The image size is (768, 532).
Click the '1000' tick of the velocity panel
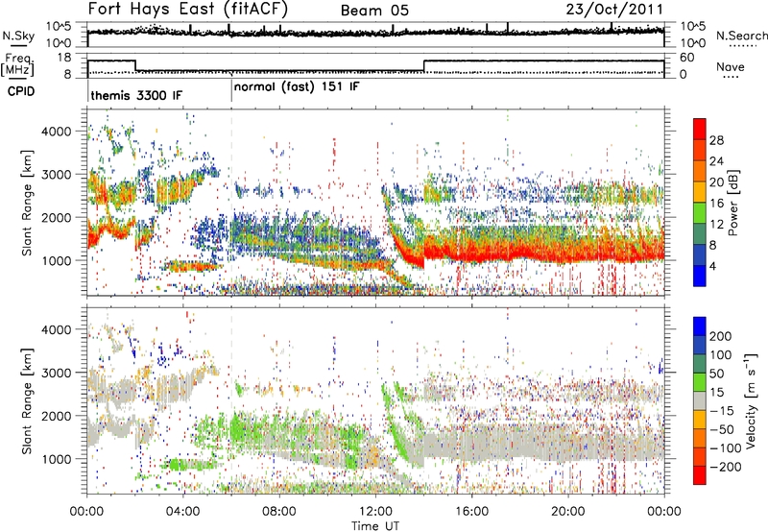[57, 459]
